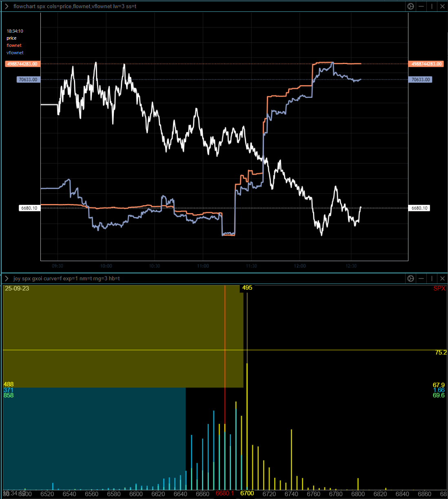448x499 pixels.
Task: Toggle the price series in chart legend
Action: (x=11, y=38)
